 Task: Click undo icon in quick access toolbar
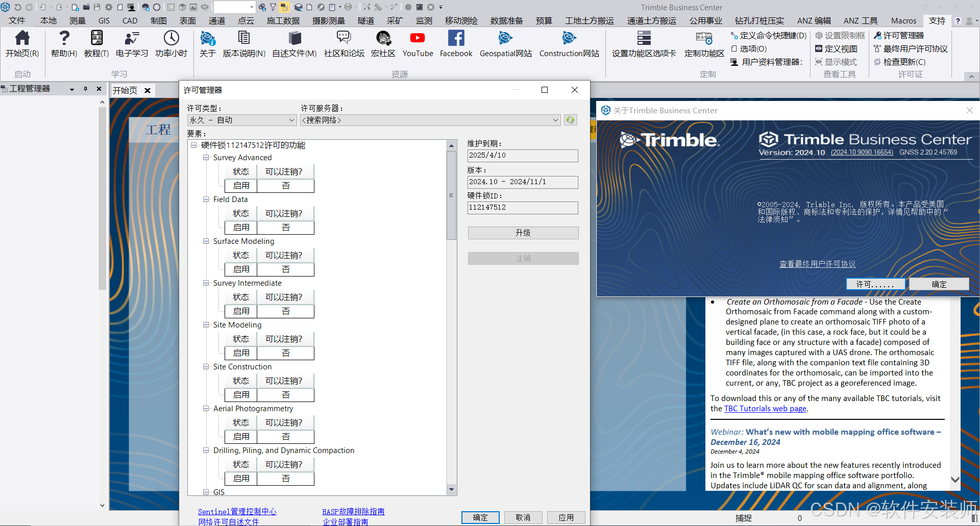(x=17, y=7)
